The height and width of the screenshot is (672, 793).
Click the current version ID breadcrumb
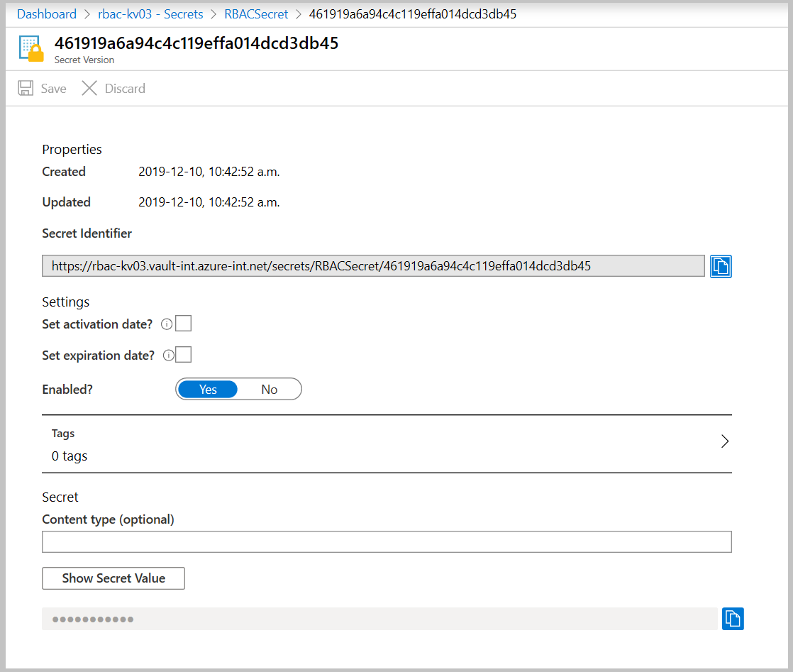click(x=413, y=14)
